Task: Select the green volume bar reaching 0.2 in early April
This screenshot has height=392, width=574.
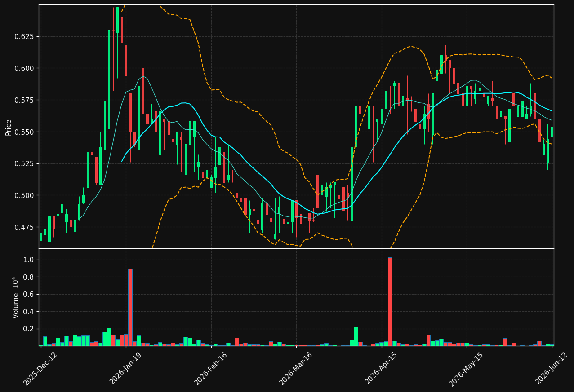Action: coord(356,336)
